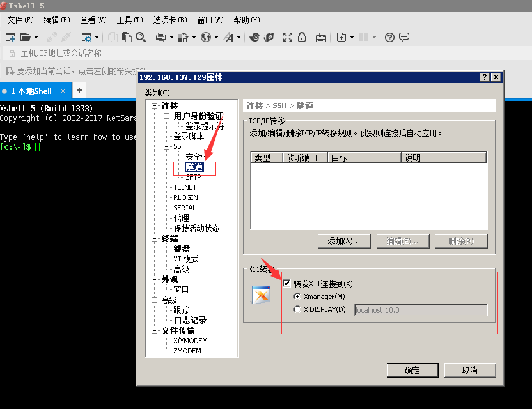Select SERIAL in category tree
Viewport: 532px width, 409px height.
[185, 208]
